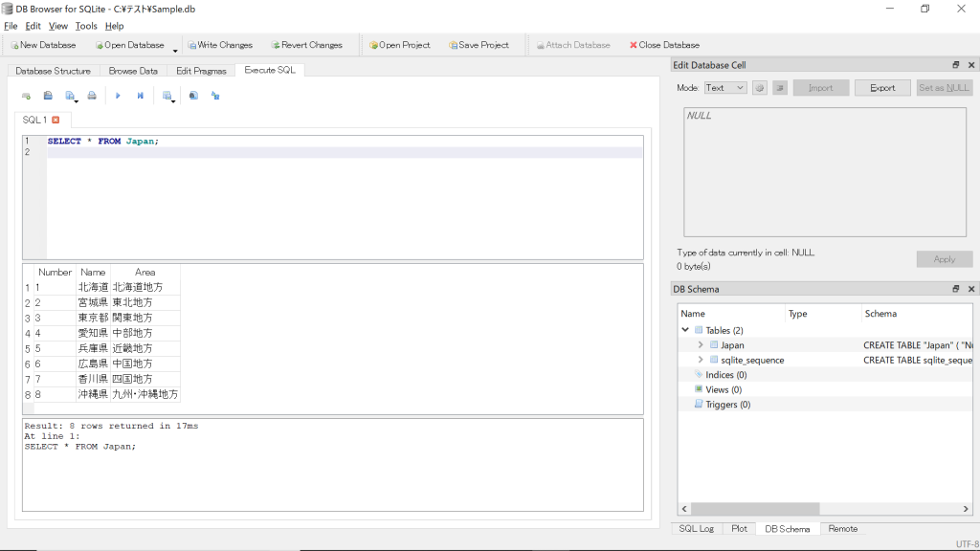980x551 pixels.
Task: Switch to the Database Structure tab
Action: click(54, 71)
